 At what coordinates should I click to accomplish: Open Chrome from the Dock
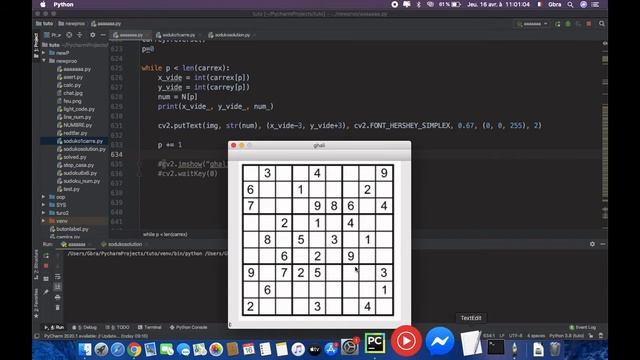134,350
